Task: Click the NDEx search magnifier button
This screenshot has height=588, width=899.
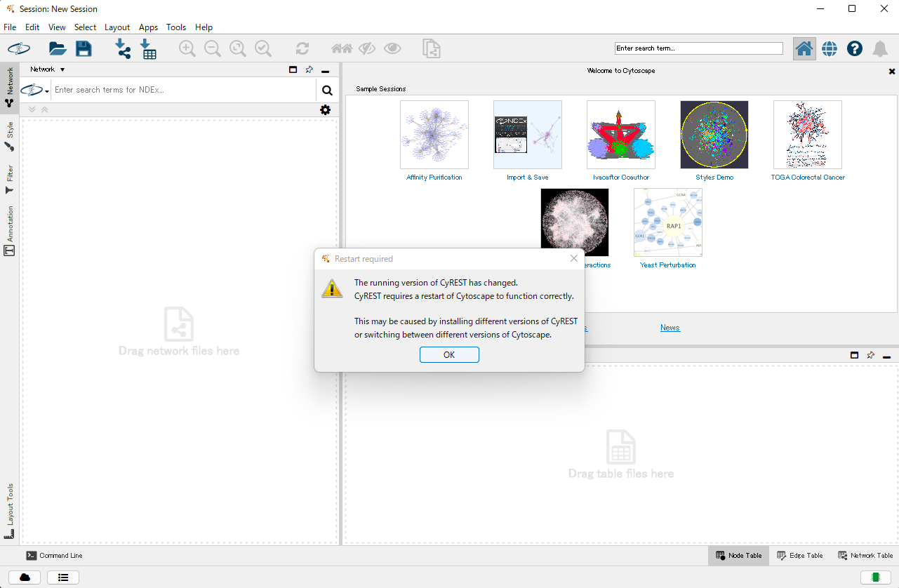Action: click(x=327, y=90)
